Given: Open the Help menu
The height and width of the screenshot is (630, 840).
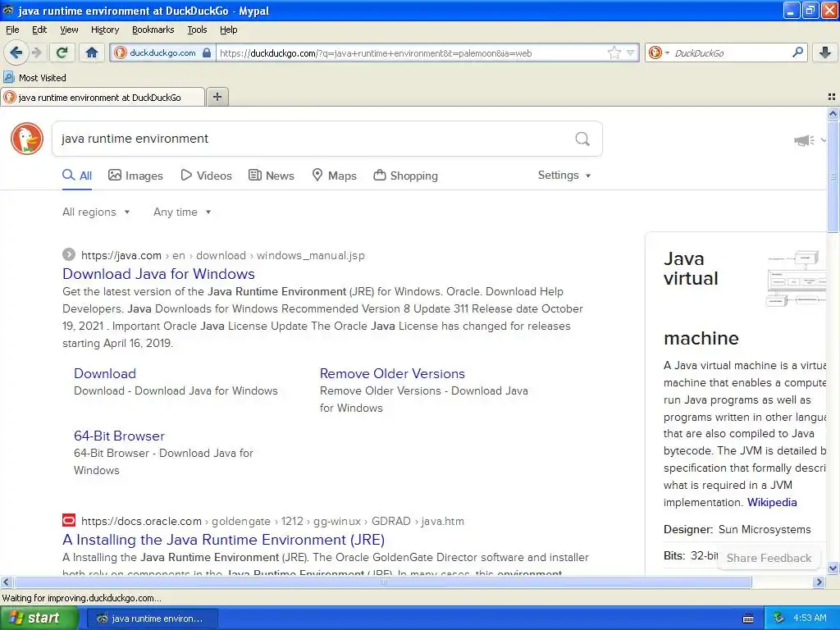Looking at the screenshot, I should [228, 30].
